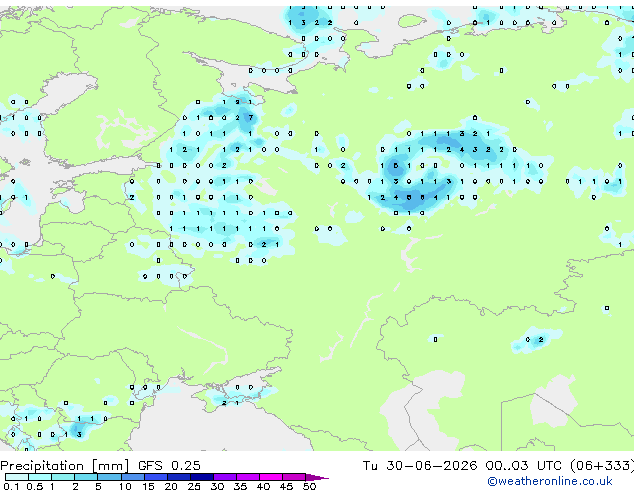Screen dimensions: 634x490
Task: Click the legend scale label 50
Action: pyautogui.click(x=309, y=486)
